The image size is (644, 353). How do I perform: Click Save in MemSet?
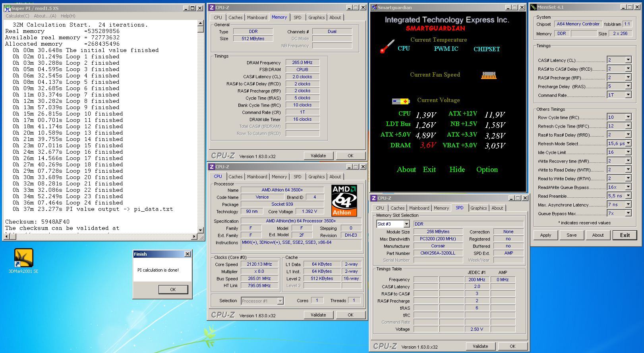(572, 235)
